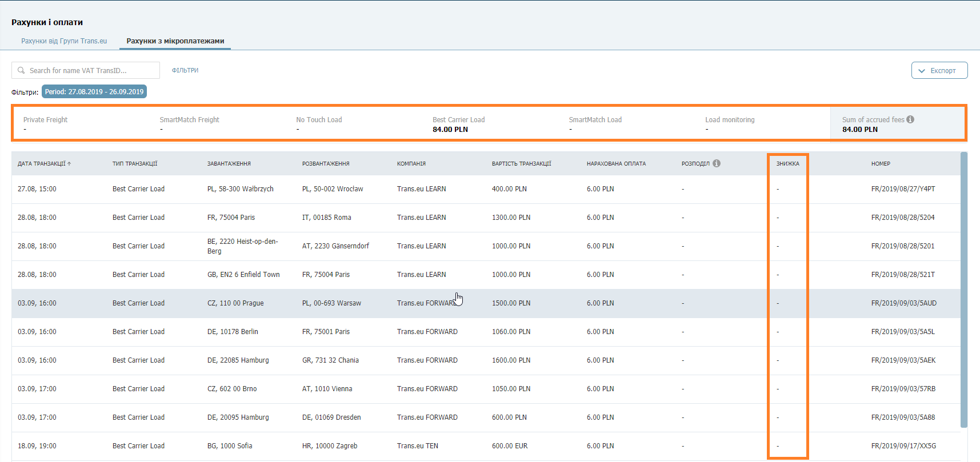The image size is (980, 462).
Task: Select SmartMatch Freight summary tile
Action: (189, 124)
